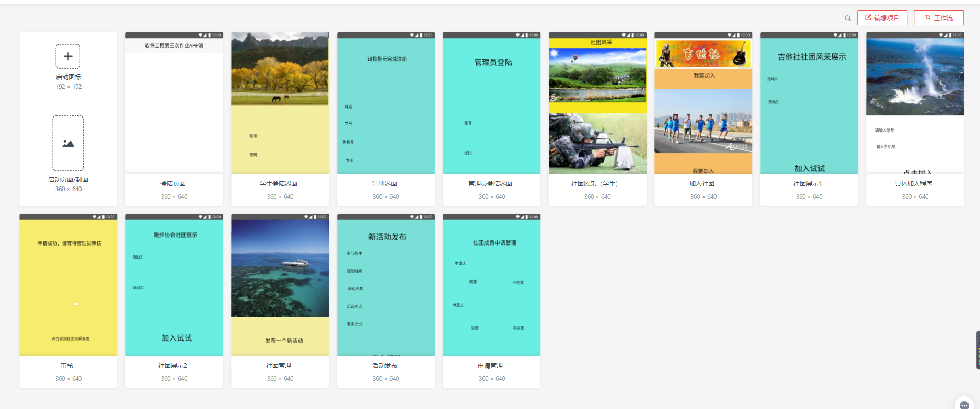Click the 具体加入程序 label
Viewport: 980px width, 409px height.
[x=914, y=184]
